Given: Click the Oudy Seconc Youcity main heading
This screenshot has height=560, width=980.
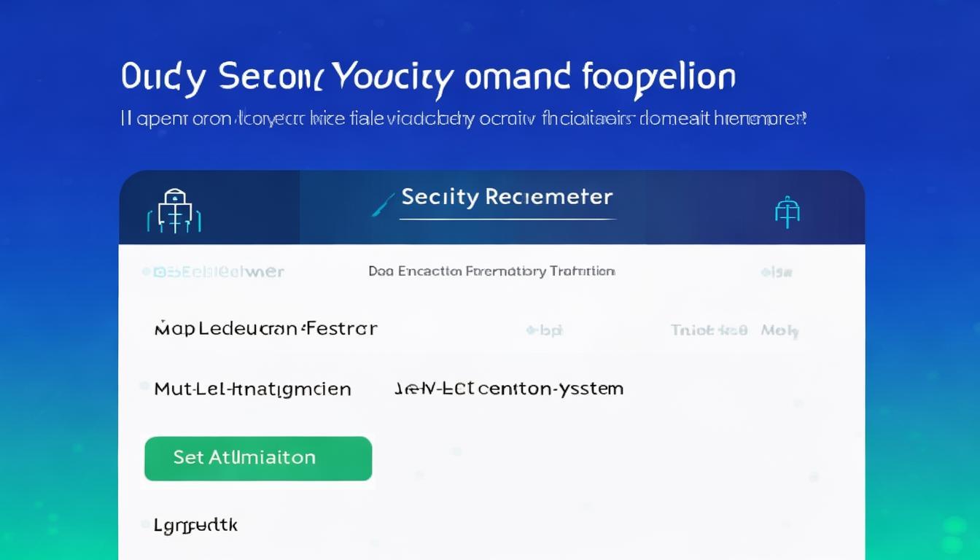Looking at the screenshot, I should 428,79.
